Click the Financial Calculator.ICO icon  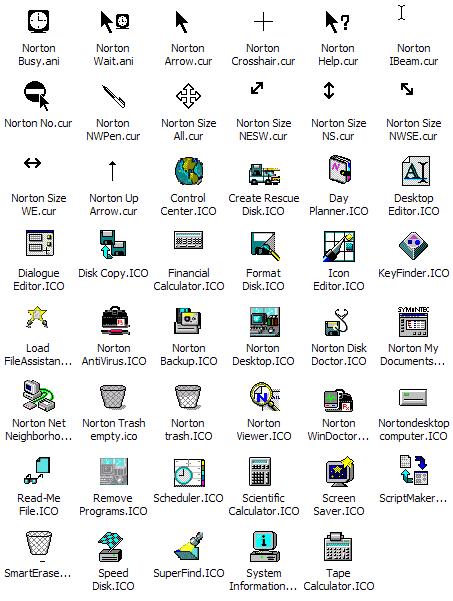189,240
